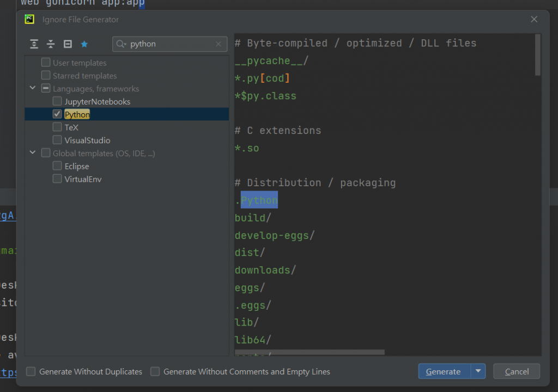Click the Collapse All toolbar icon

(x=51, y=44)
